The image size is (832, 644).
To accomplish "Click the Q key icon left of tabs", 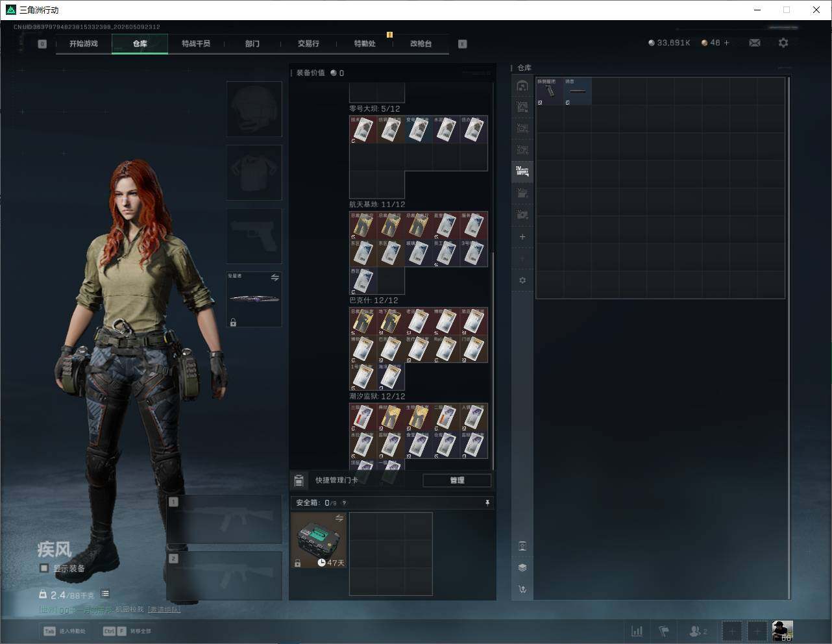I will (x=42, y=44).
